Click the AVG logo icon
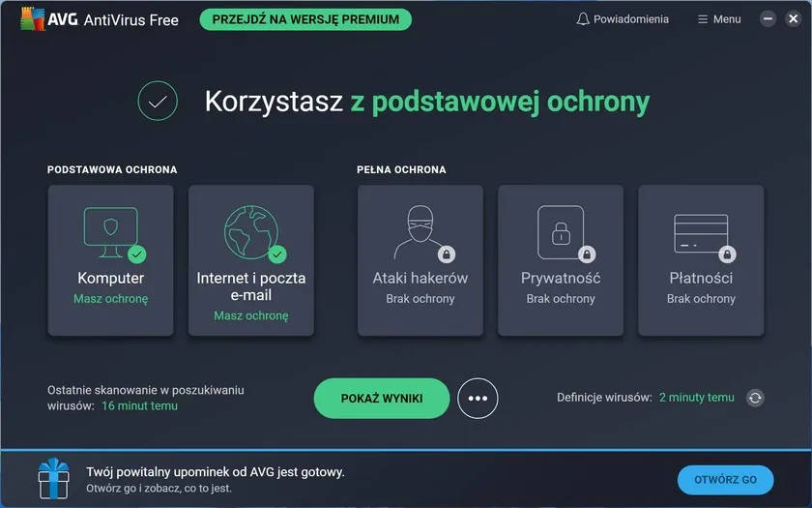This screenshot has height=508, width=812. click(33, 19)
